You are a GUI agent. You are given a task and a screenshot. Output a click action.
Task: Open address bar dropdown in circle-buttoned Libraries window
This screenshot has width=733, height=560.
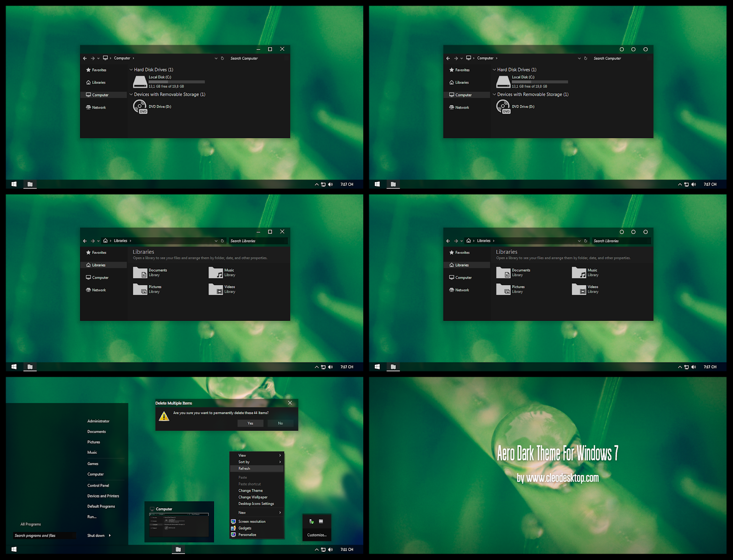[580, 241]
